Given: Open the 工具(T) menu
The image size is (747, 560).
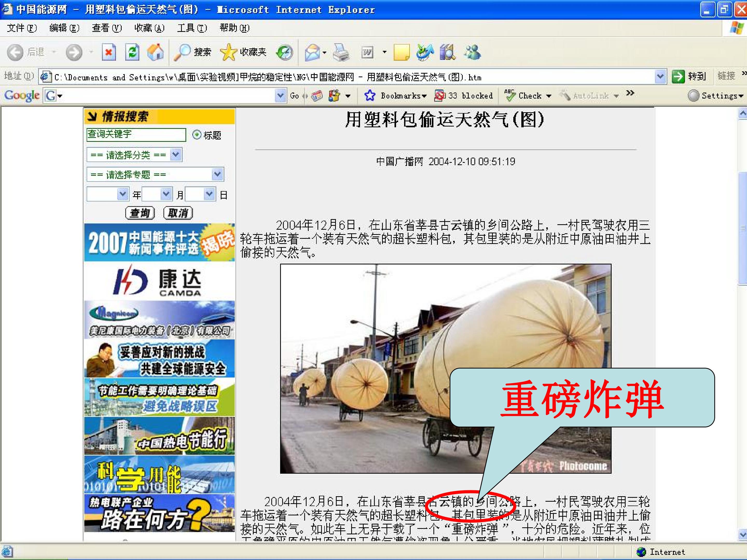Looking at the screenshot, I should (192, 28).
